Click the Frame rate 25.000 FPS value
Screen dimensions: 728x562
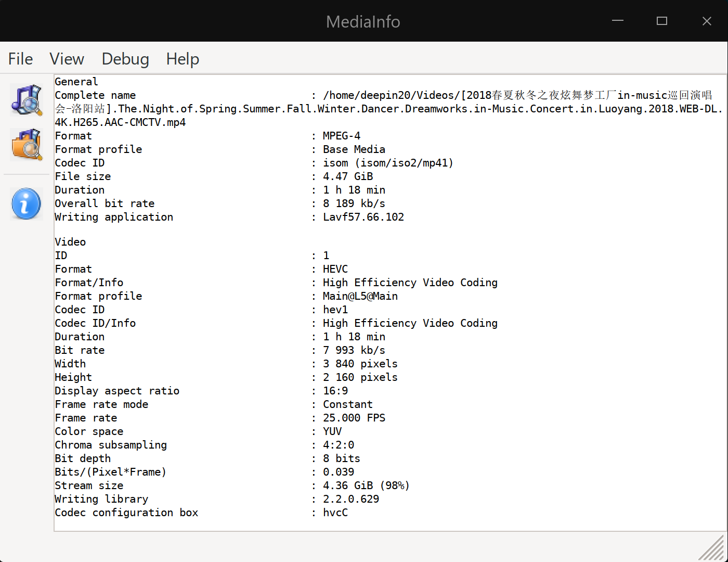pyautogui.click(x=354, y=418)
